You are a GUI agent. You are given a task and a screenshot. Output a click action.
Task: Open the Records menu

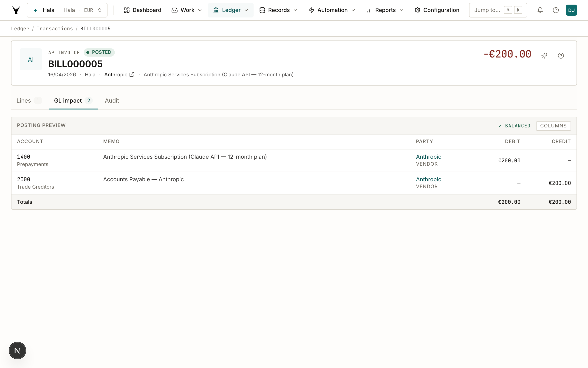(x=278, y=10)
